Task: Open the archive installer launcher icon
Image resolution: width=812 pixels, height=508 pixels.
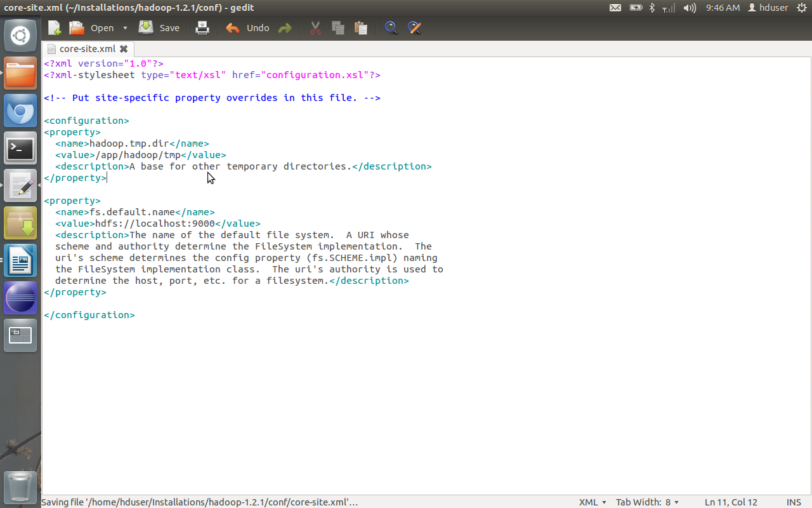Action: [x=20, y=224]
